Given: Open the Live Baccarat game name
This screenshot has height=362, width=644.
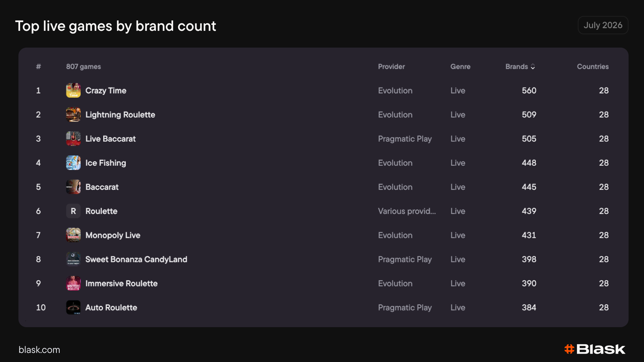Looking at the screenshot, I should pyautogui.click(x=110, y=139).
